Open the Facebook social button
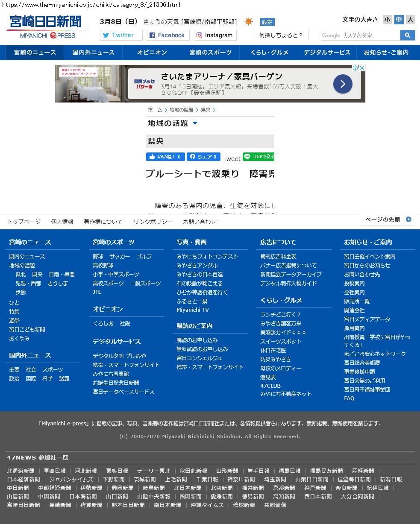The width and height of the screenshot is (420, 524). [x=168, y=35]
